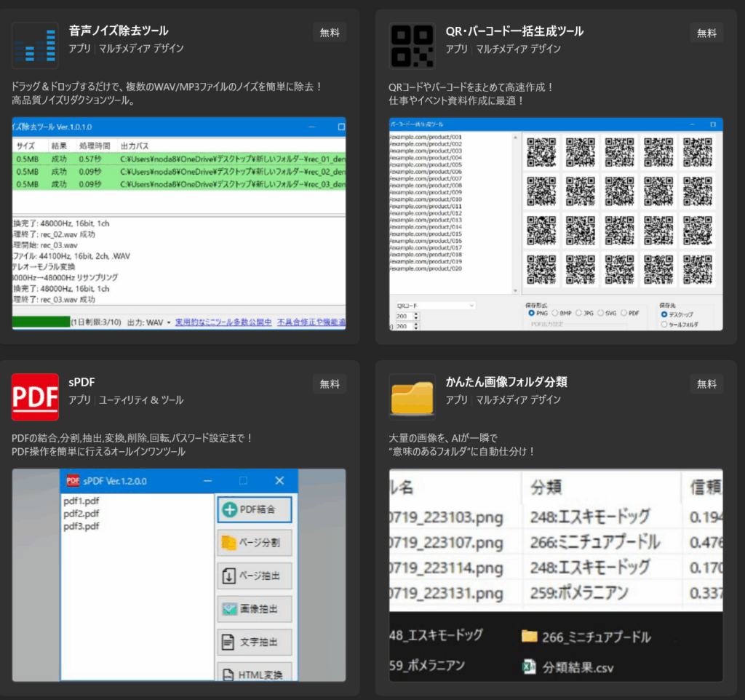Click the 画像抽出 image extract button
745x700 pixels.
coord(255,610)
